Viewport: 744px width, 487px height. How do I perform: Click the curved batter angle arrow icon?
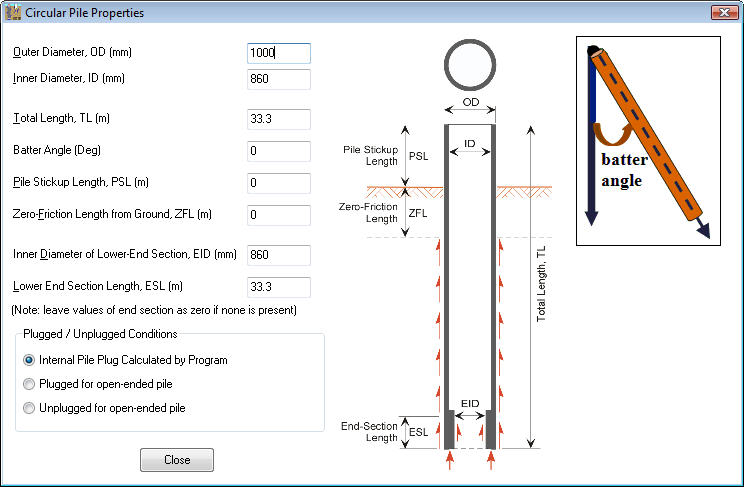coord(609,134)
